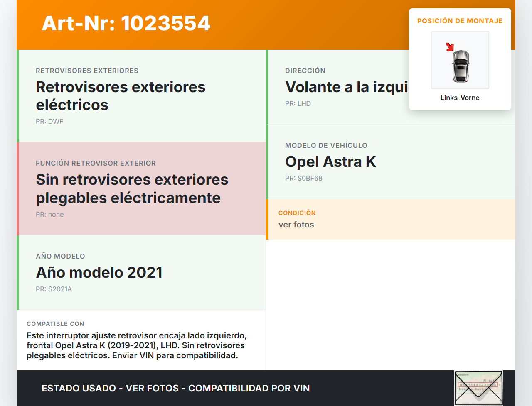Click the "PR: LHD" code
This screenshot has height=406, width=532.
(x=298, y=103)
